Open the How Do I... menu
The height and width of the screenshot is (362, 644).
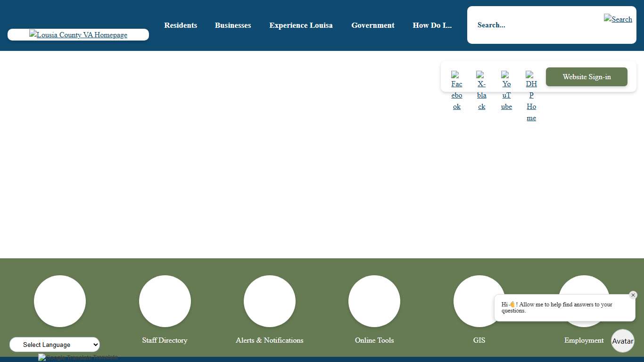(x=432, y=25)
